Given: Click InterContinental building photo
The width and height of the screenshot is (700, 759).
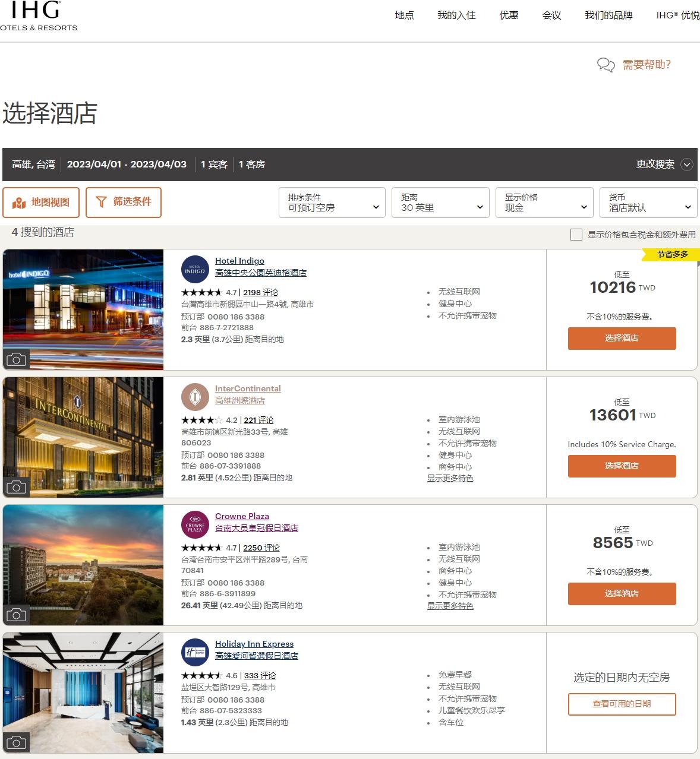Looking at the screenshot, I should coord(83,438).
